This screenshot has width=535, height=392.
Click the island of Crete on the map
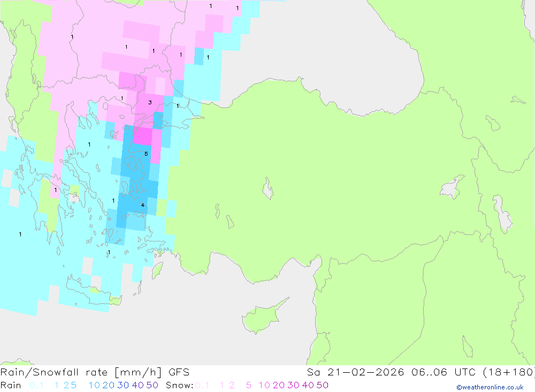click(93, 290)
